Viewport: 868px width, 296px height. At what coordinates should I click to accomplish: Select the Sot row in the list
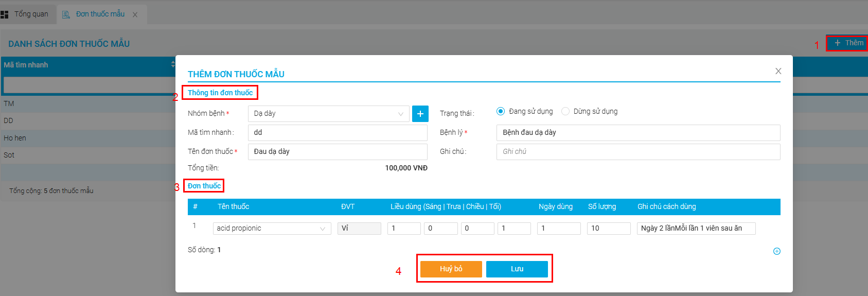pyautogui.click(x=88, y=155)
